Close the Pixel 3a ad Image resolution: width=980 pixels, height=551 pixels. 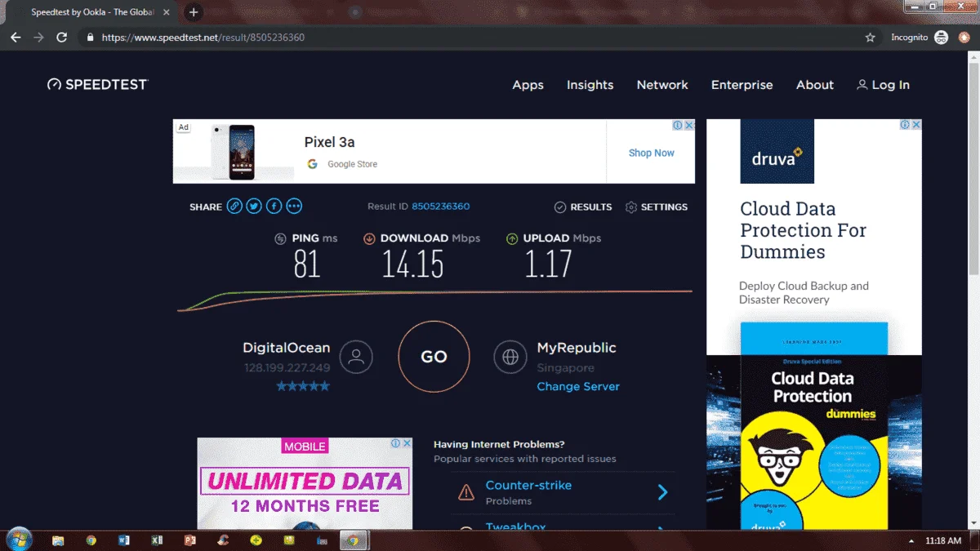(x=688, y=125)
